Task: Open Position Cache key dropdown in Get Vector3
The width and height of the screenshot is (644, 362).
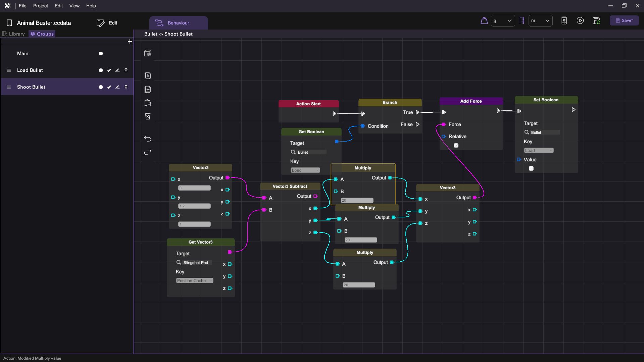Action: click(195, 281)
